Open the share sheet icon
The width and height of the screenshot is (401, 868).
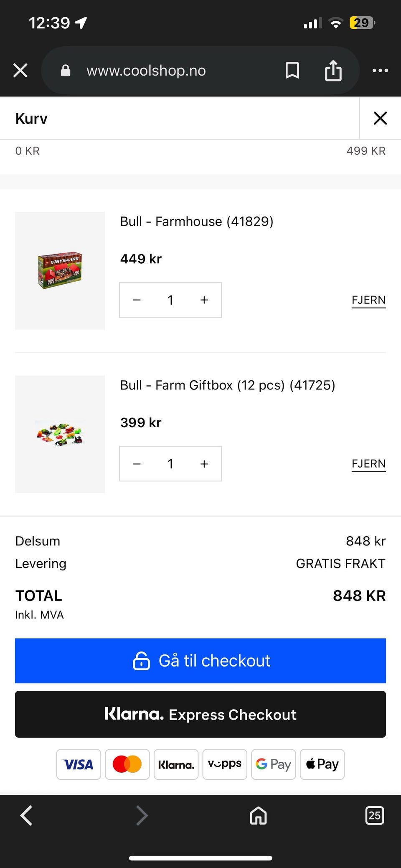[333, 71]
